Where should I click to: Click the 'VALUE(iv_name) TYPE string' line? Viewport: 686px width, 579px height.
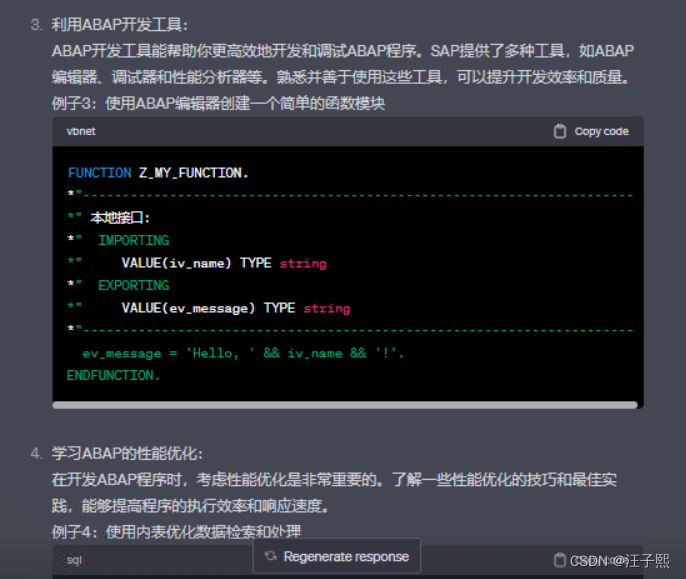coord(224,263)
